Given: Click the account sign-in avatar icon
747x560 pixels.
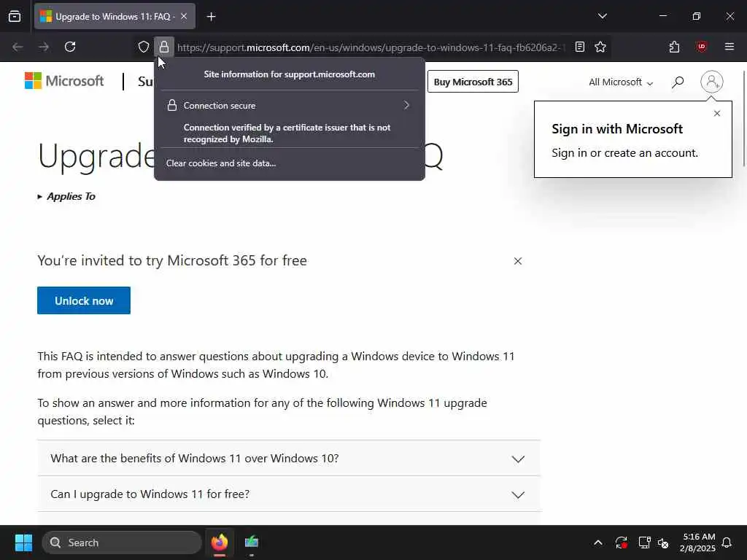Looking at the screenshot, I should 711,82.
